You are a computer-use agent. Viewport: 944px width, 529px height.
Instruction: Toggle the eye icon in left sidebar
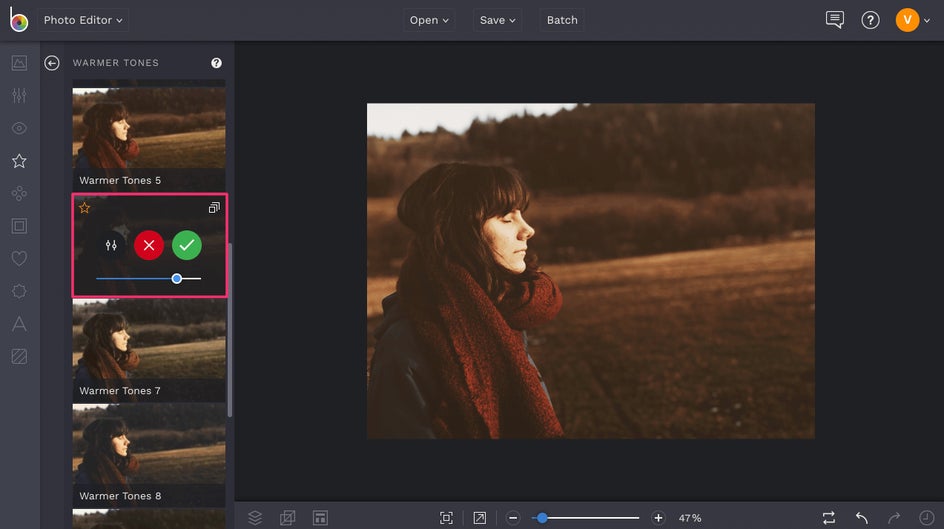tap(19, 129)
